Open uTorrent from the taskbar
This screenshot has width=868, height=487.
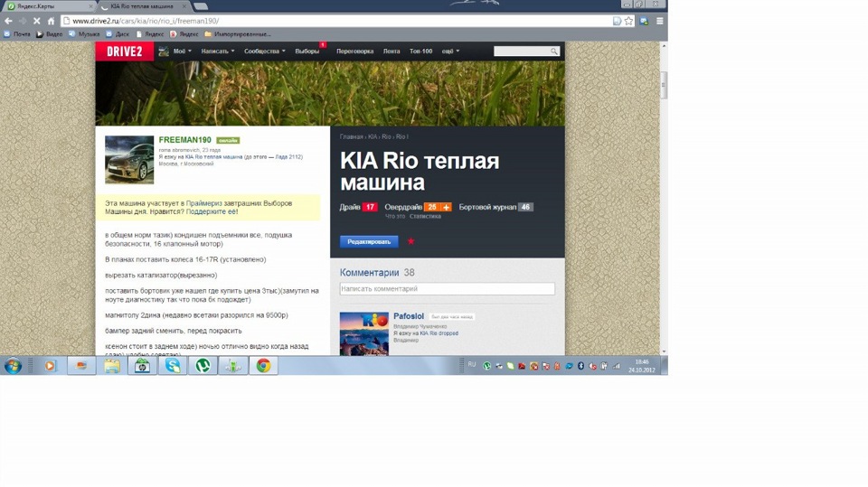click(x=203, y=366)
